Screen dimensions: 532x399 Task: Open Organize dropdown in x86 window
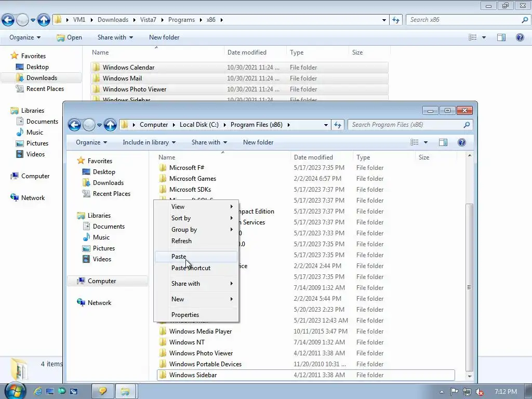coord(25,37)
